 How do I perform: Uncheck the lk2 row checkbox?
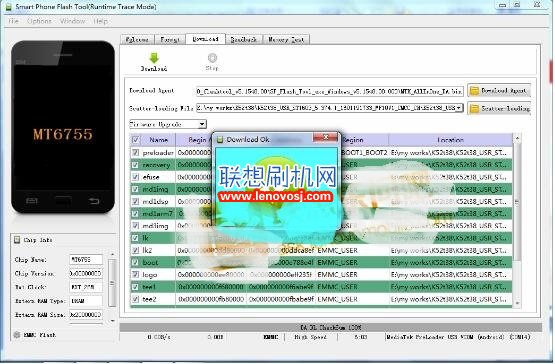(135, 250)
